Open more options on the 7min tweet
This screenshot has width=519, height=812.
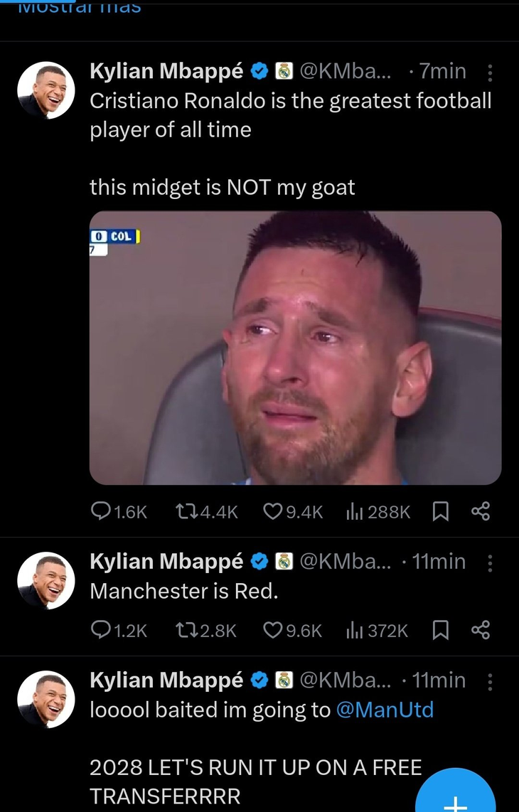489,73
